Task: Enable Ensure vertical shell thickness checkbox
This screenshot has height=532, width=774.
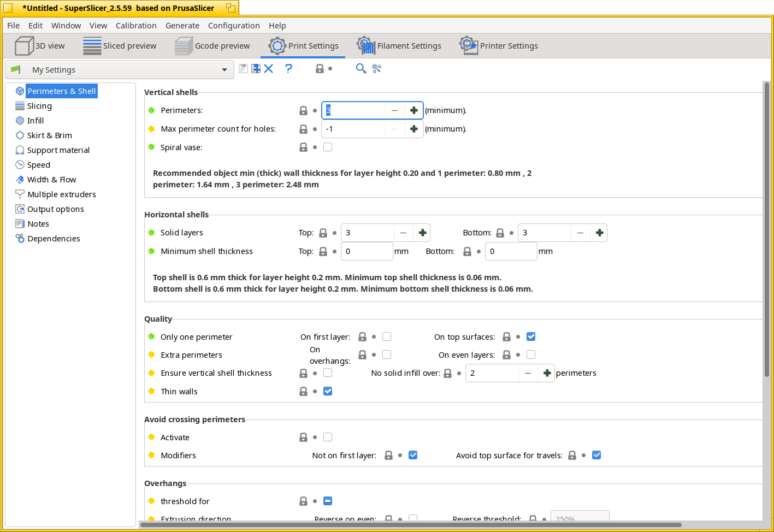Action: 328,373
